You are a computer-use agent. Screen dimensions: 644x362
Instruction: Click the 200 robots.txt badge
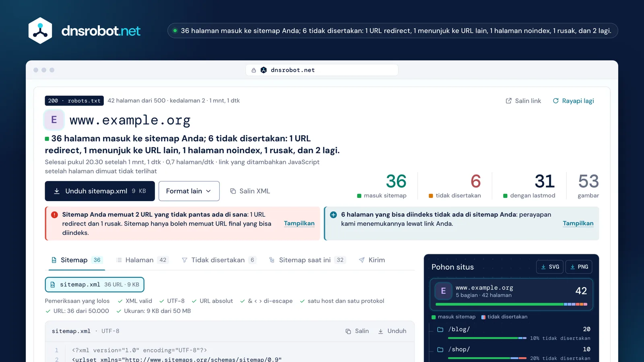pos(74,101)
